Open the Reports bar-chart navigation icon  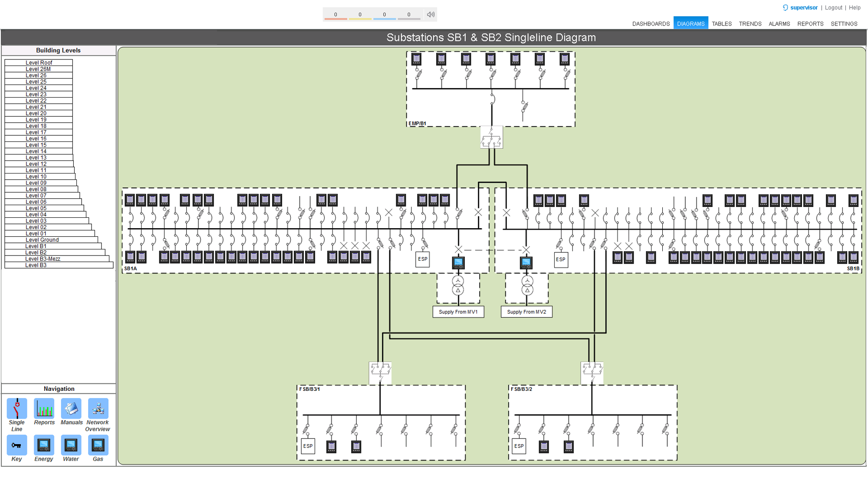(x=44, y=409)
